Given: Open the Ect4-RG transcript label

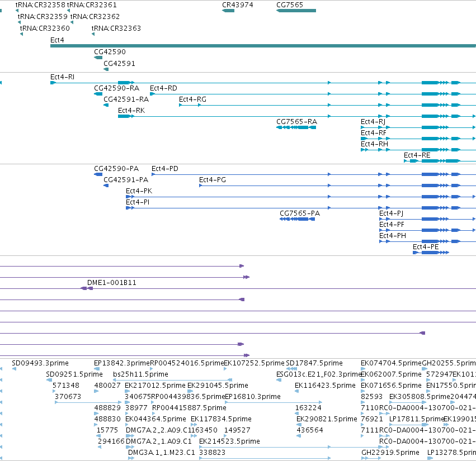Looking at the screenshot, I should coord(192,99).
